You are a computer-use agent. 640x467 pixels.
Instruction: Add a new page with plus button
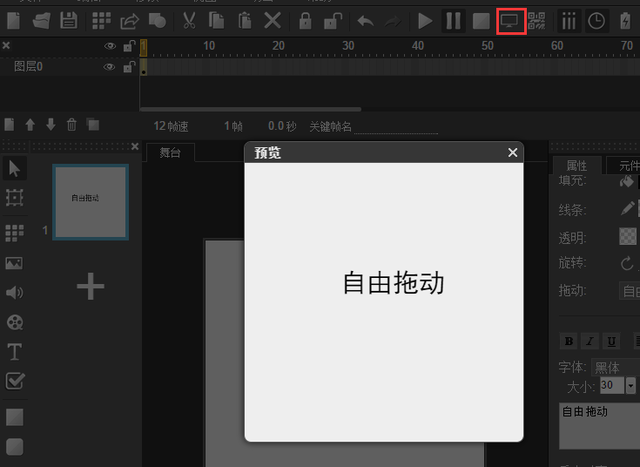click(x=90, y=287)
